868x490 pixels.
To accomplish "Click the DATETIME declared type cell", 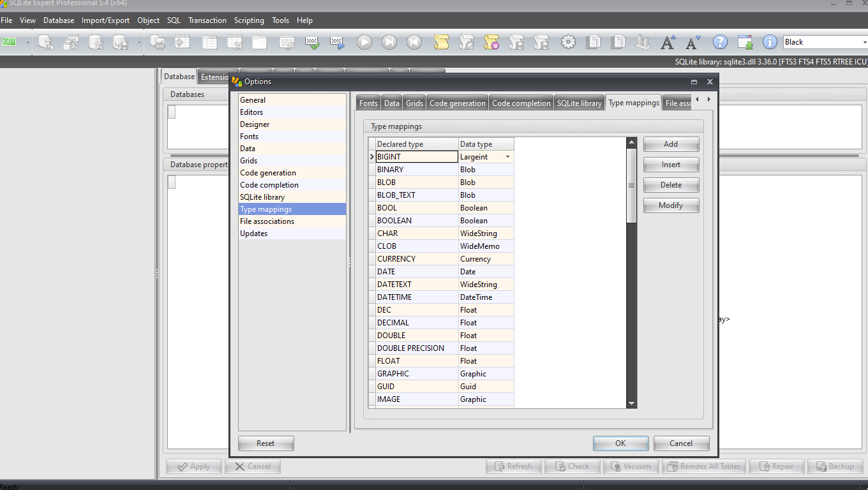I will click(x=417, y=297).
